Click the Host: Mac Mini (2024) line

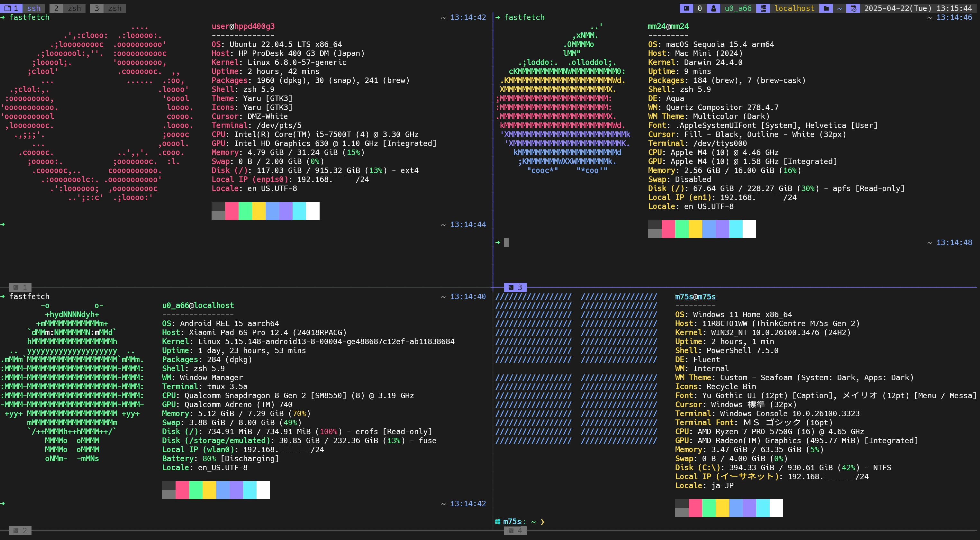click(x=695, y=53)
